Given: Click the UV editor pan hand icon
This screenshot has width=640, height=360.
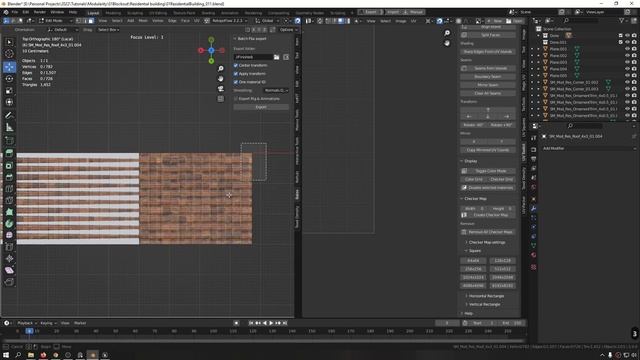Looking at the screenshot, I should click(x=447, y=43).
